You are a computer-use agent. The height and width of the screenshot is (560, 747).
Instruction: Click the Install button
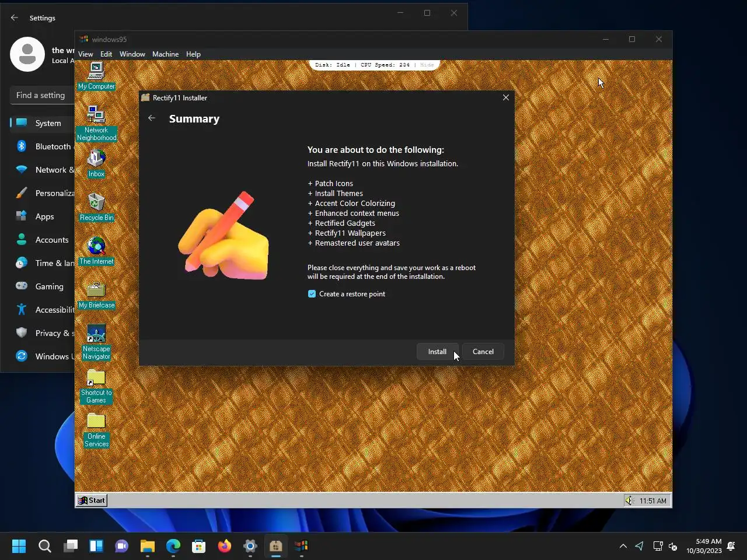tap(437, 352)
